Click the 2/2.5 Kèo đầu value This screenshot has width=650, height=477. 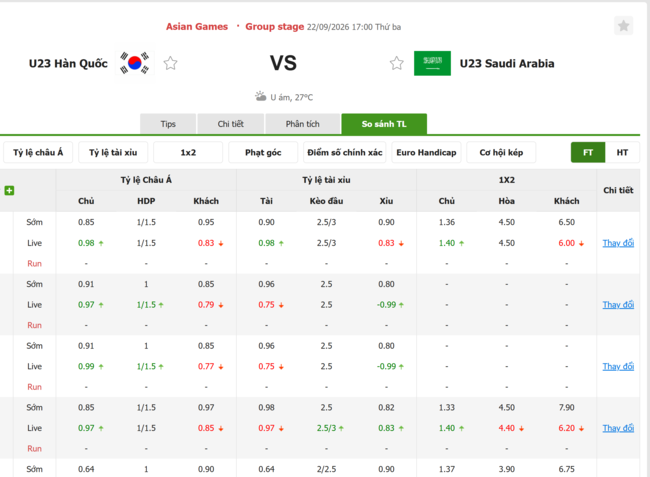(326, 469)
